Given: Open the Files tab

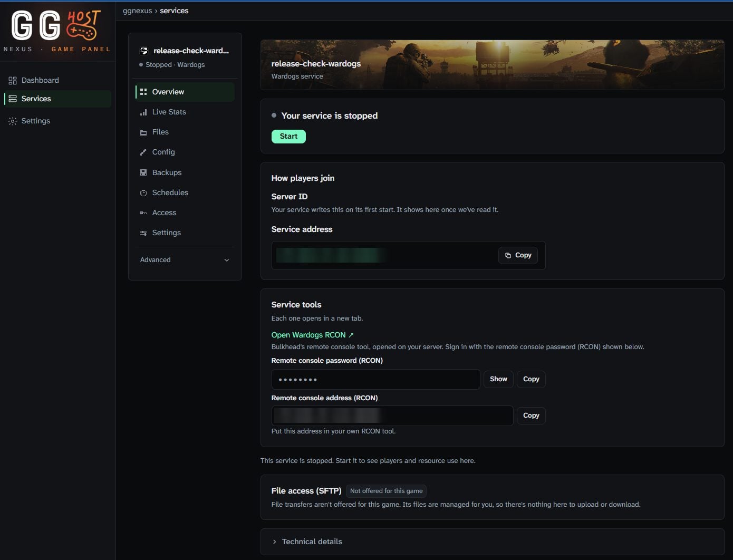Looking at the screenshot, I should [185, 132].
